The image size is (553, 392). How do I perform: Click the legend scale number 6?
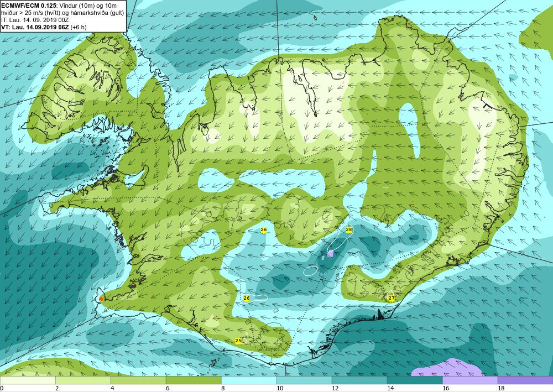168,388
